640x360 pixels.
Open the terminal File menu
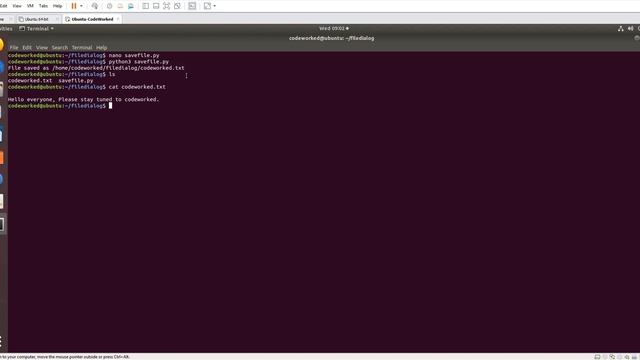[14, 48]
